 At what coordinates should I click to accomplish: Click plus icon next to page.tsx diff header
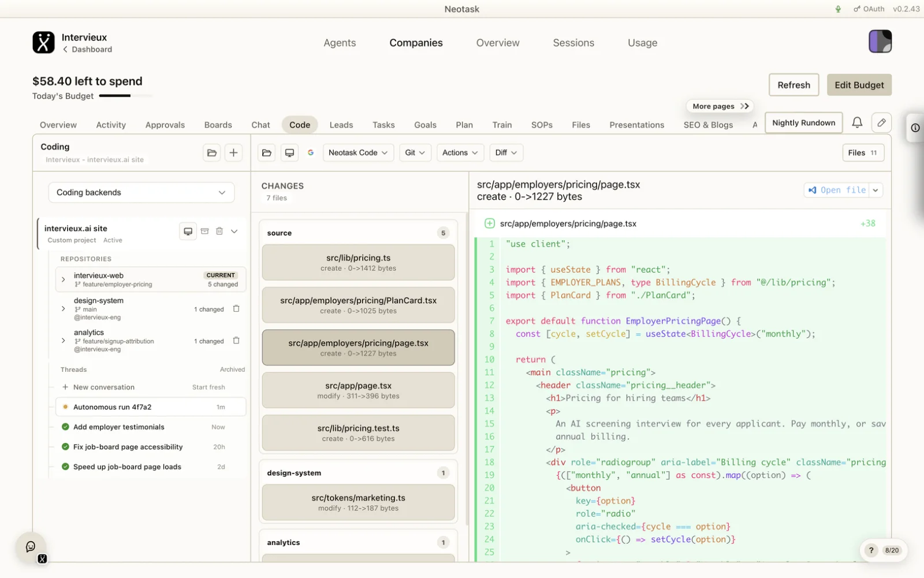[x=489, y=223]
